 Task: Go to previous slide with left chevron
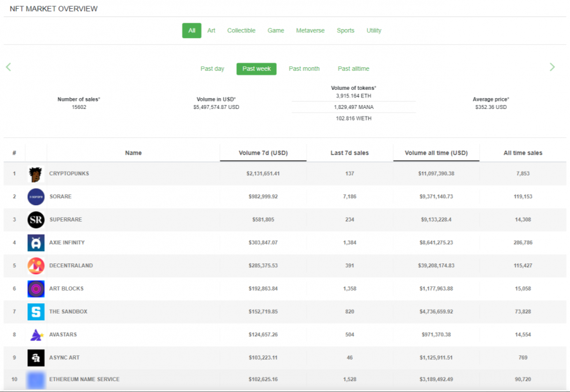click(x=8, y=67)
